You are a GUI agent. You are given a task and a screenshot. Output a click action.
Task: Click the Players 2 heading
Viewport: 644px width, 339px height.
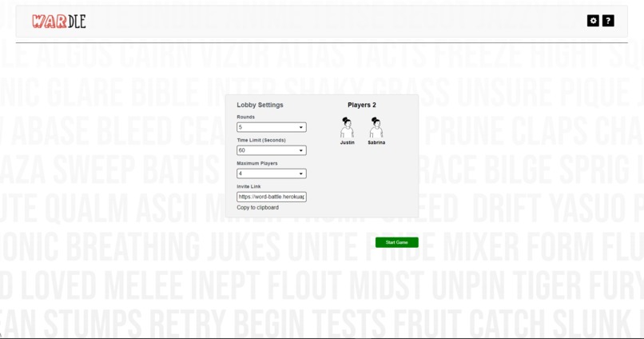point(362,105)
